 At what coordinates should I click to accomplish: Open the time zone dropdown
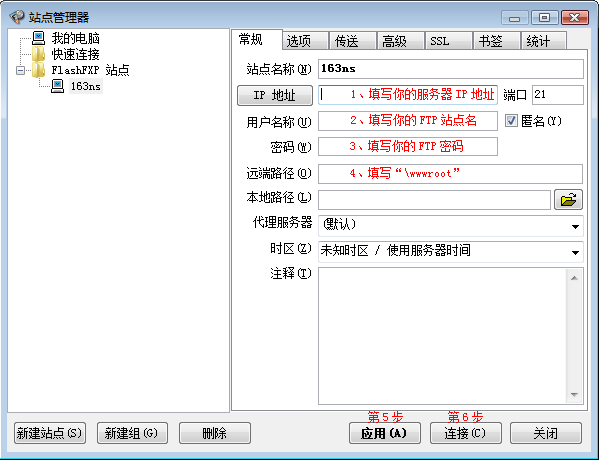click(575, 252)
